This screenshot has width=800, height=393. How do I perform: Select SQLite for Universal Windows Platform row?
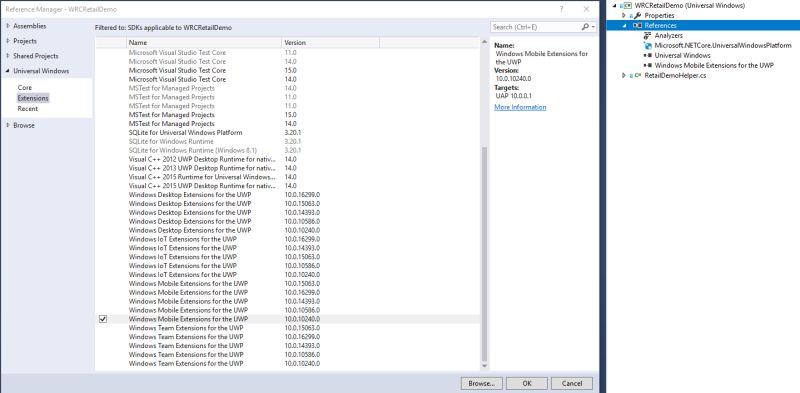pos(288,133)
